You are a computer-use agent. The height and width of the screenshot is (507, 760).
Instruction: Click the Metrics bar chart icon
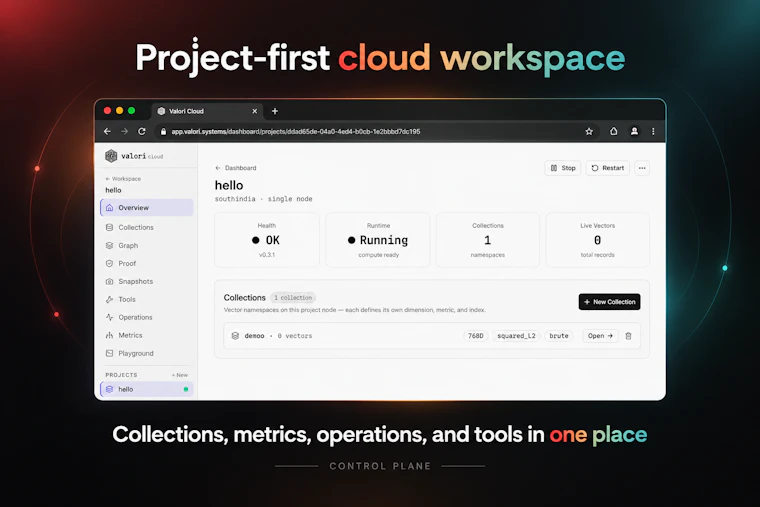click(110, 335)
